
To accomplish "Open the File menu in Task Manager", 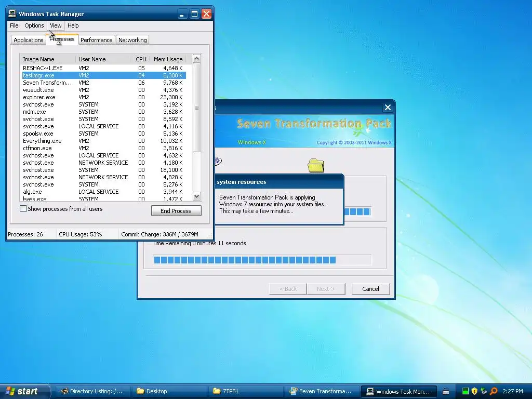I will [x=14, y=25].
